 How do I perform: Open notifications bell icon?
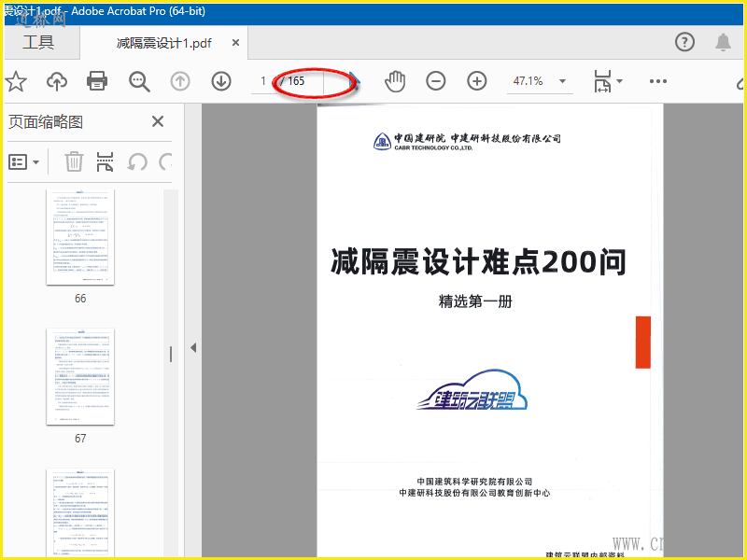pyautogui.click(x=723, y=42)
